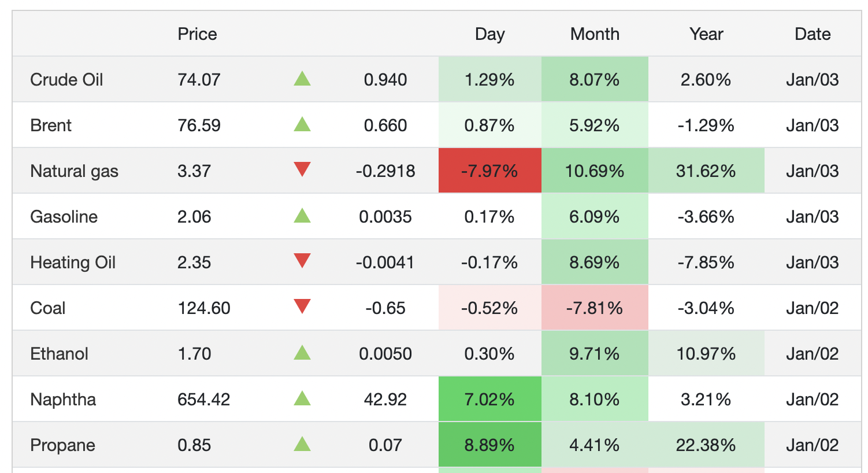Screen dimensions: 868x473
Task: Click the 0.07 Propane change value
Action: tap(385, 445)
